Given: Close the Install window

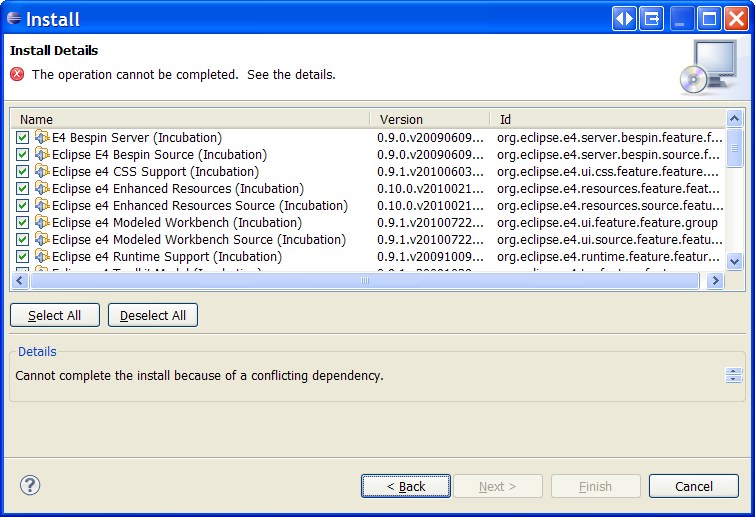Looking at the screenshot, I should pos(736,19).
